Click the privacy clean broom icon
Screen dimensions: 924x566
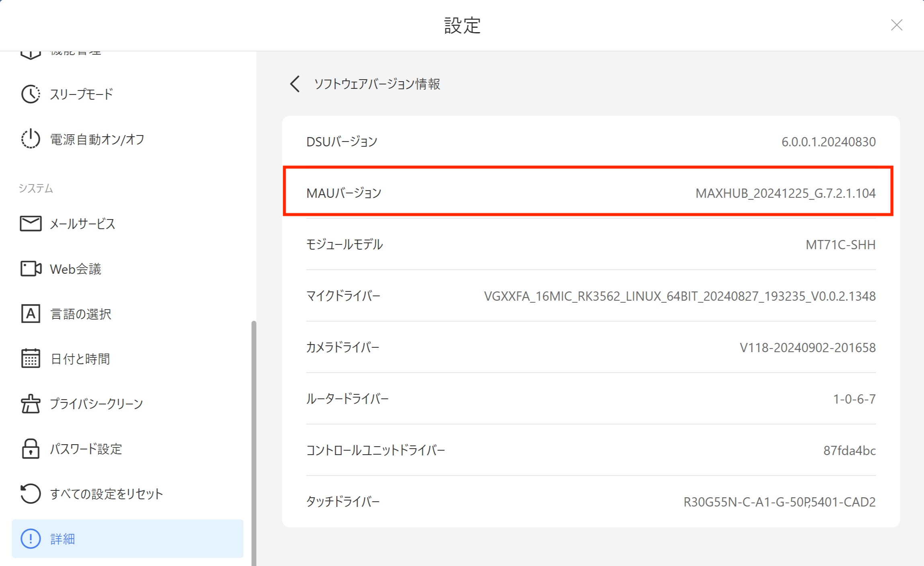coord(31,404)
